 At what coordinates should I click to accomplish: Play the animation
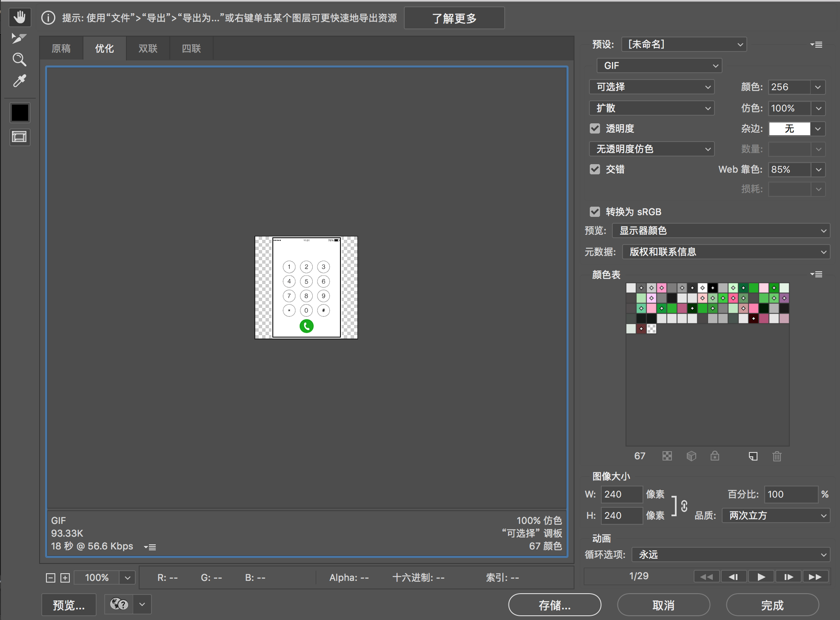tap(761, 577)
